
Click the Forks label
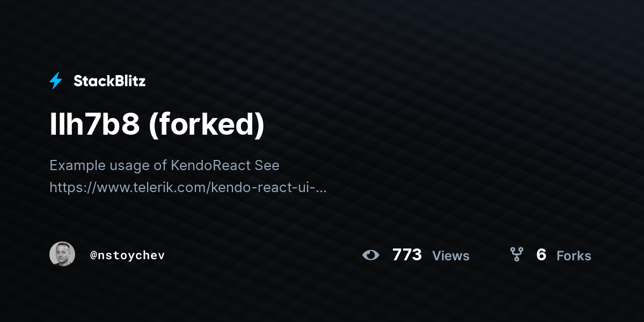pos(574,256)
